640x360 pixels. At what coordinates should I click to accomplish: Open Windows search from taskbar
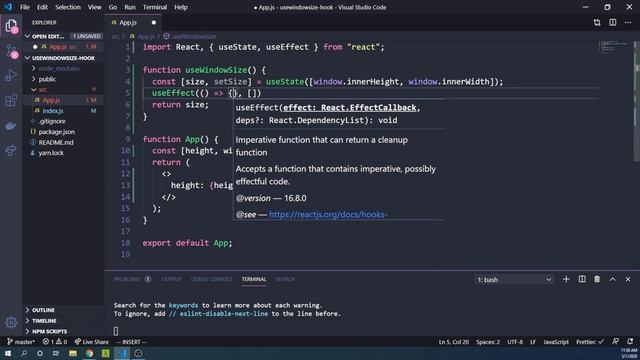(x=24, y=353)
